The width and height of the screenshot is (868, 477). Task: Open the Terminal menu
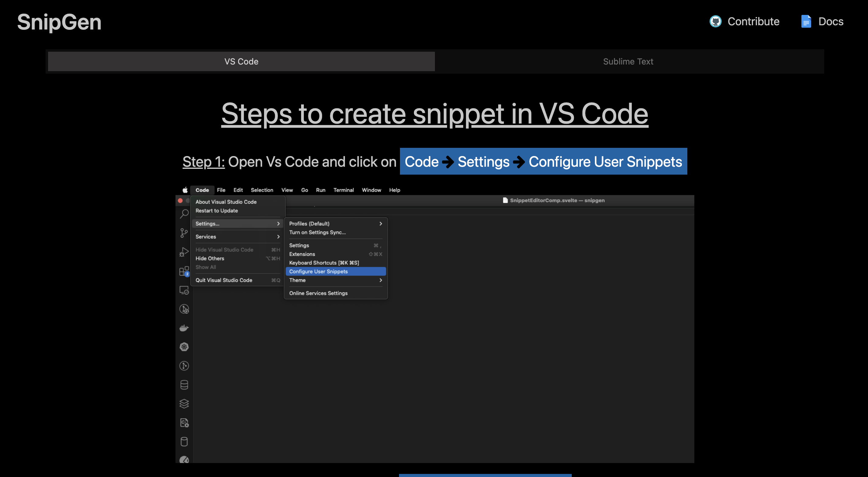pyautogui.click(x=343, y=190)
